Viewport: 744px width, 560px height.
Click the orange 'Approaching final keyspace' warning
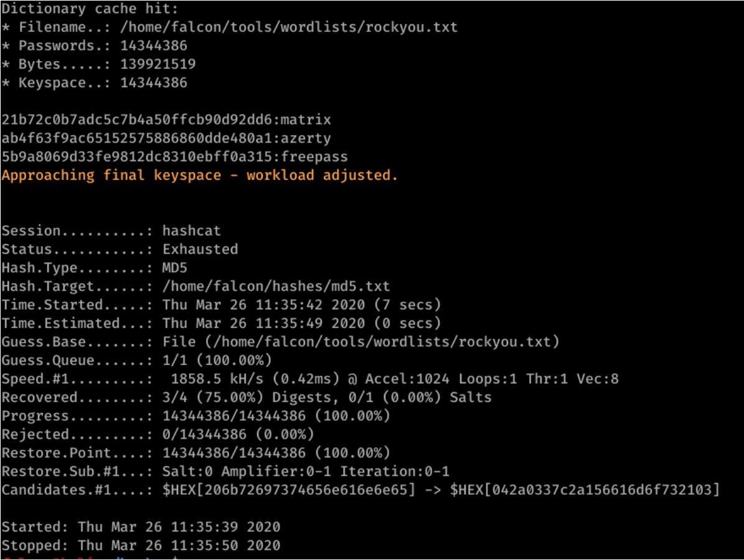point(199,175)
